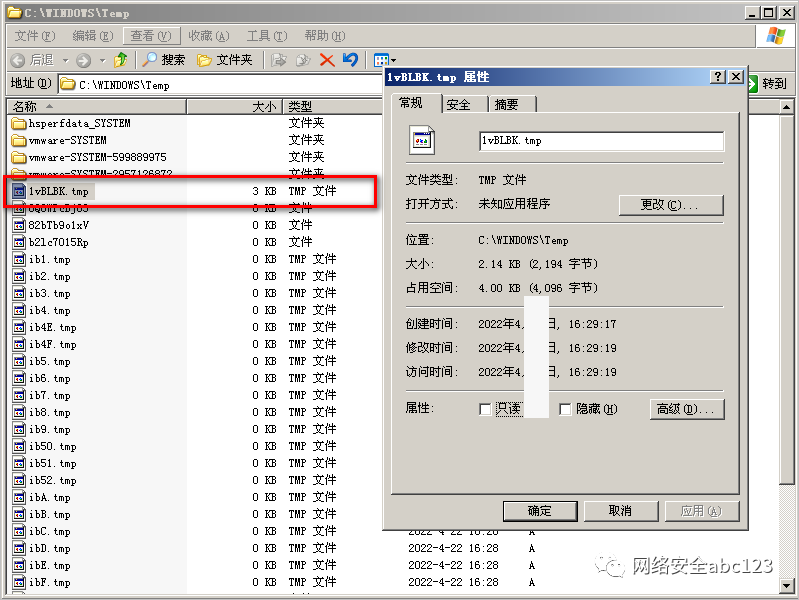Click the ibF.tmp file name
Image resolution: width=799 pixels, height=600 pixels.
coord(49,582)
